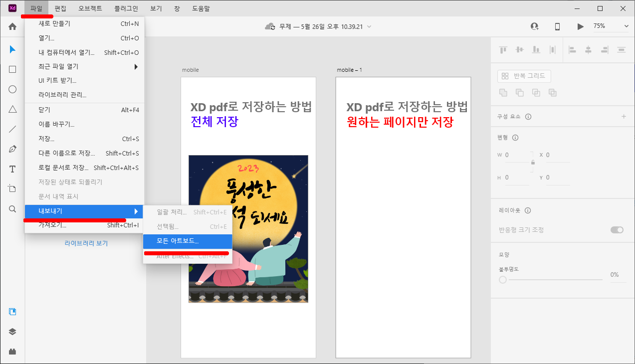Select the Artboard tool
635x364 pixels.
click(12, 189)
